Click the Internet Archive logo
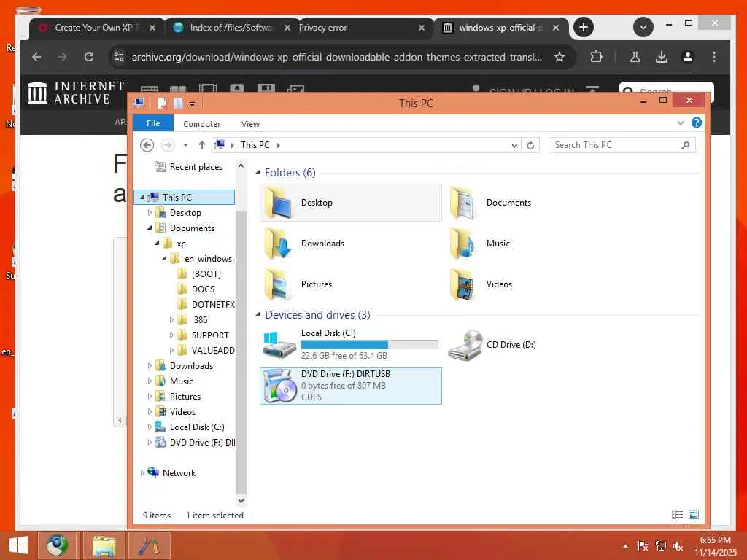Viewport: 747px width, 560px height. pos(76,93)
